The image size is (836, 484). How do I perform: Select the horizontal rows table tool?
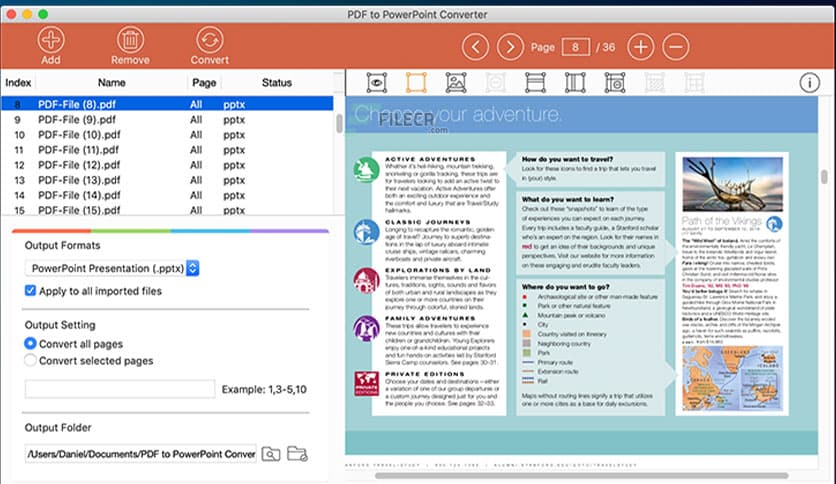point(535,83)
